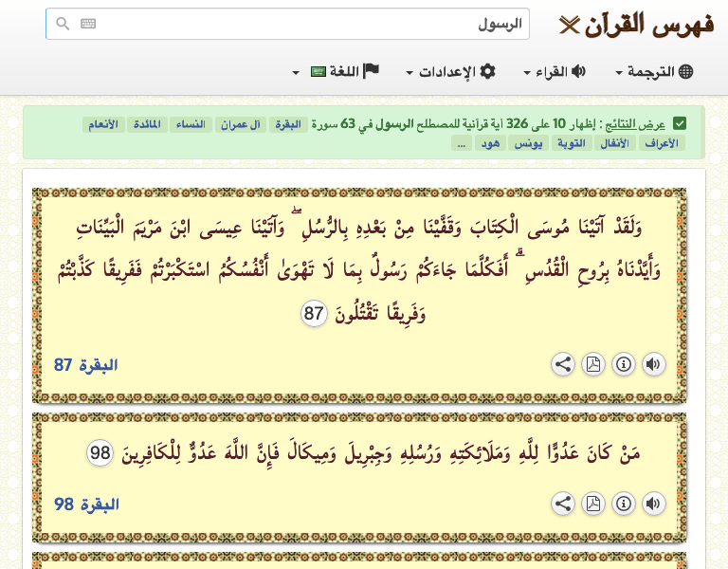Screen dimensions: 728x569
Task: Play audio for Al-Baqarah verse 87
Action: point(653,364)
